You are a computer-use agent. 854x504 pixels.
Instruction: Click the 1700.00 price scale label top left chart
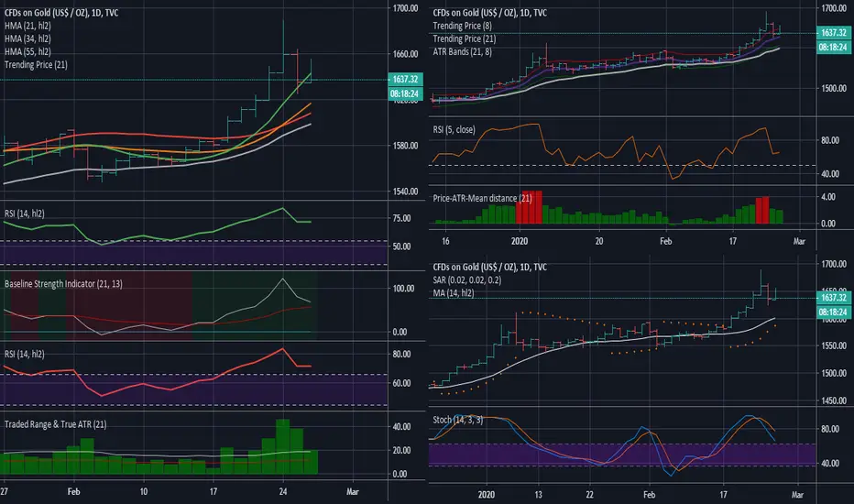[405, 8]
